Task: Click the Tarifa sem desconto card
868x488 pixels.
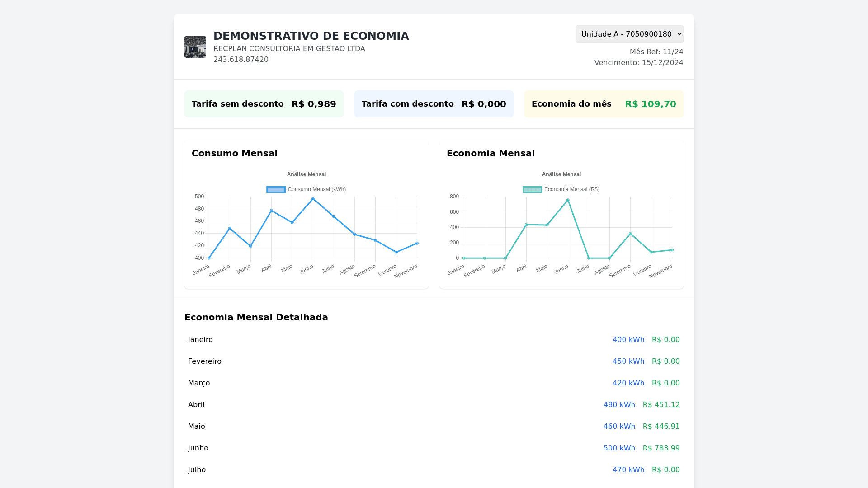Action: 264,104
